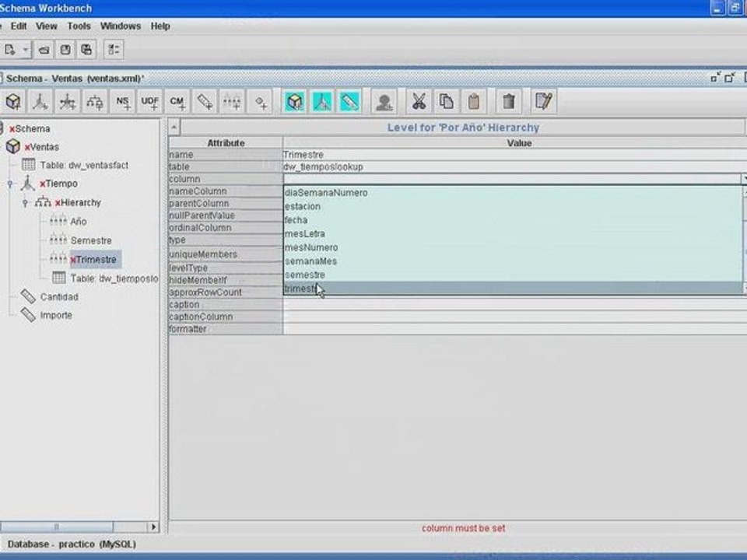747x560 pixels.
Task: Choose mesNumero from the column list
Action: pos(513,247)
